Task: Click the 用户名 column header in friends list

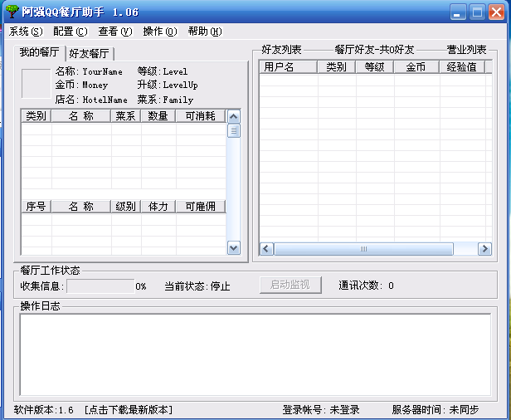Action: click(289, 67)
